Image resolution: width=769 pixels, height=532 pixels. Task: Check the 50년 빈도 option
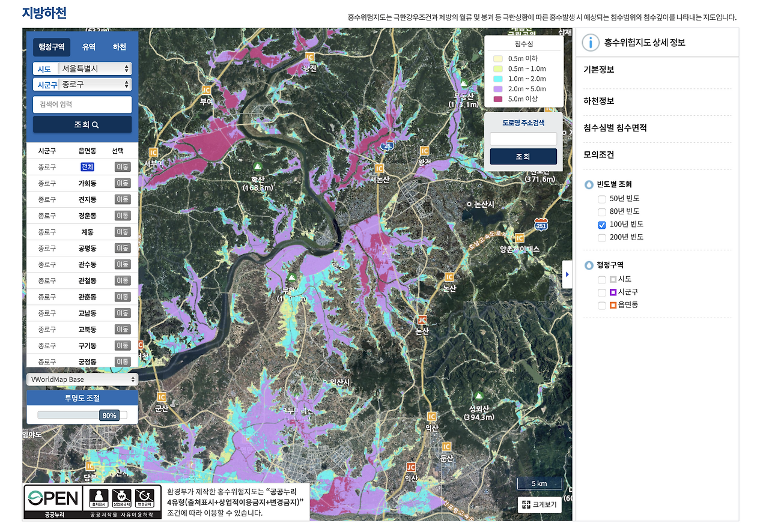601,198
